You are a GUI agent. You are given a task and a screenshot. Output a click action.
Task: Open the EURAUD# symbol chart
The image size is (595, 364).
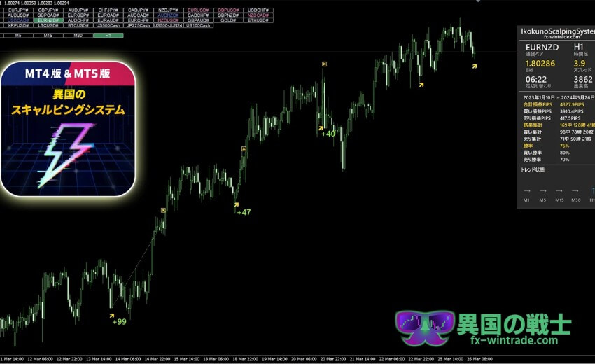108,20
